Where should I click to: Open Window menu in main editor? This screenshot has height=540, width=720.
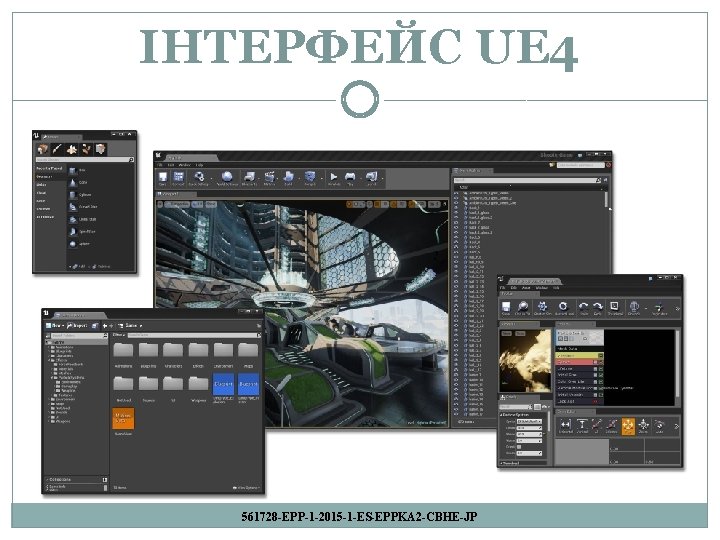click(x=185, y=165)
